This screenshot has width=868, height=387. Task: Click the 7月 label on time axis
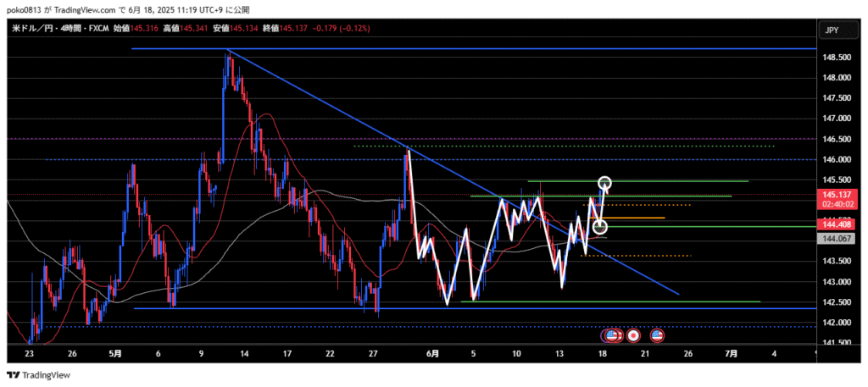coord(731,352)
